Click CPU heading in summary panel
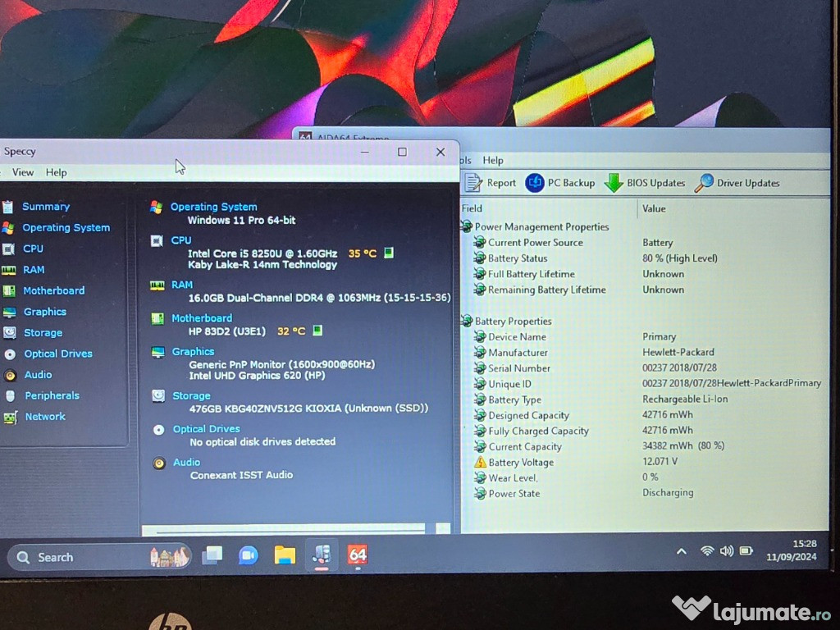Screen dimensions: 840x630 tap(181, 240)
